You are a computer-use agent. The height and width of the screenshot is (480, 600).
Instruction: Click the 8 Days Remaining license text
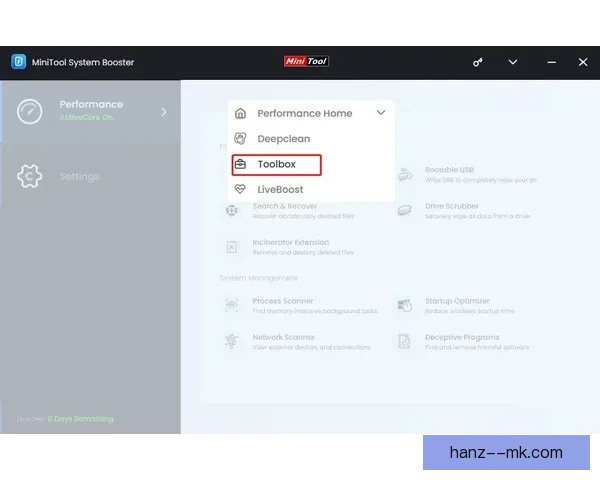[80, 419]
